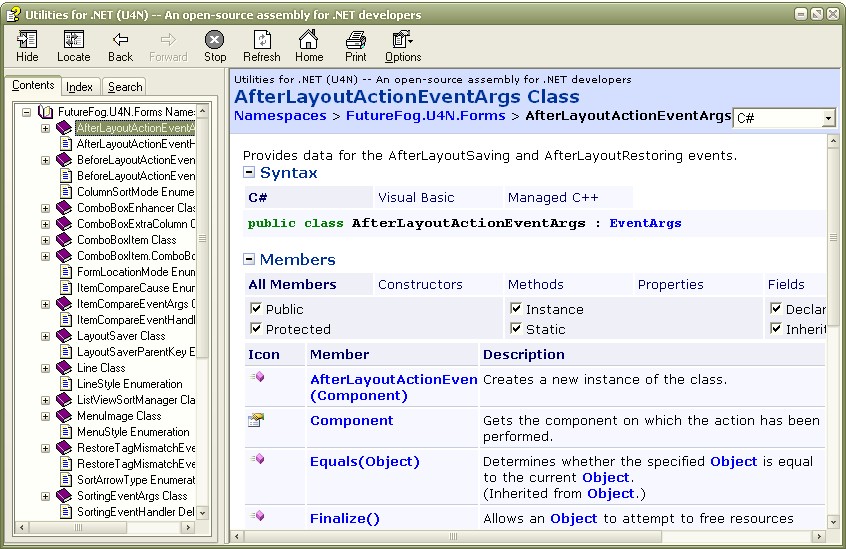The image size is (846, 549).
Task: Click the book icon for LayoutSaver Class
Action: (x=64, y=335)
